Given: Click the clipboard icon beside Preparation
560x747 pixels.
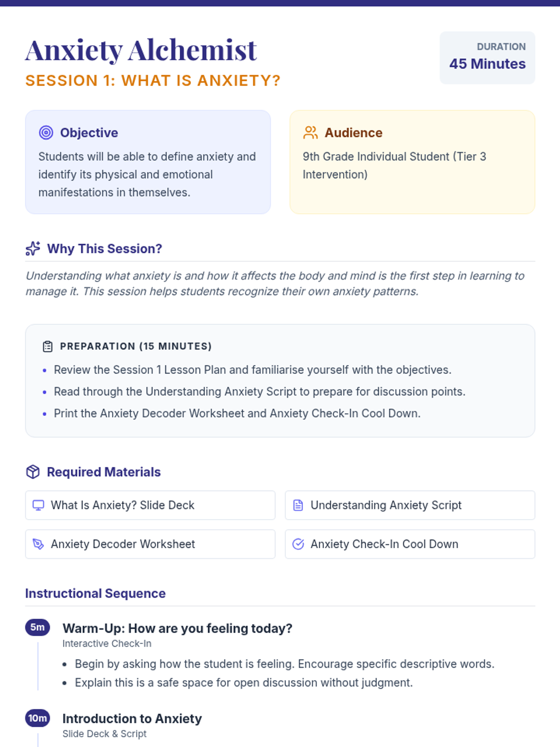Looking at the screenshot, I should click(48, 346).
